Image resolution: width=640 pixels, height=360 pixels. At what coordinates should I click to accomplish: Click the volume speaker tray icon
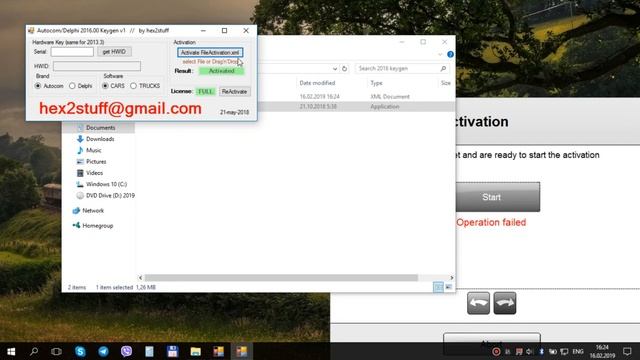[530, 351]
